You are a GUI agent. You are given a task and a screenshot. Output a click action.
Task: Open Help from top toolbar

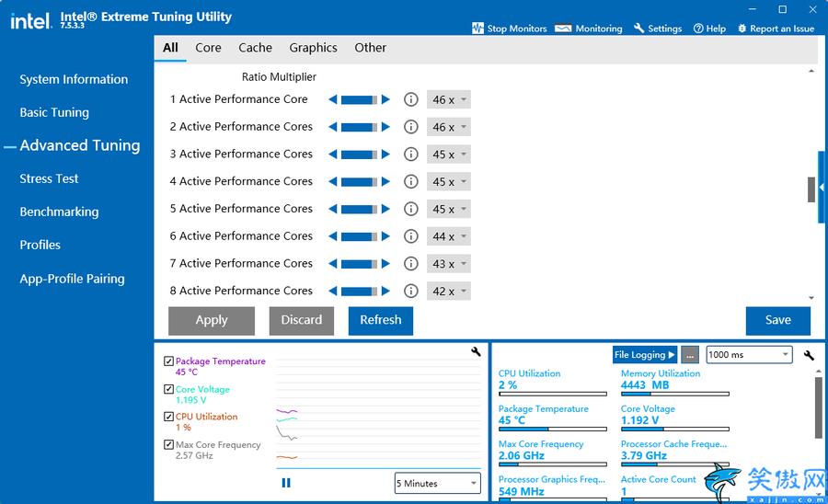coord(709,29)
